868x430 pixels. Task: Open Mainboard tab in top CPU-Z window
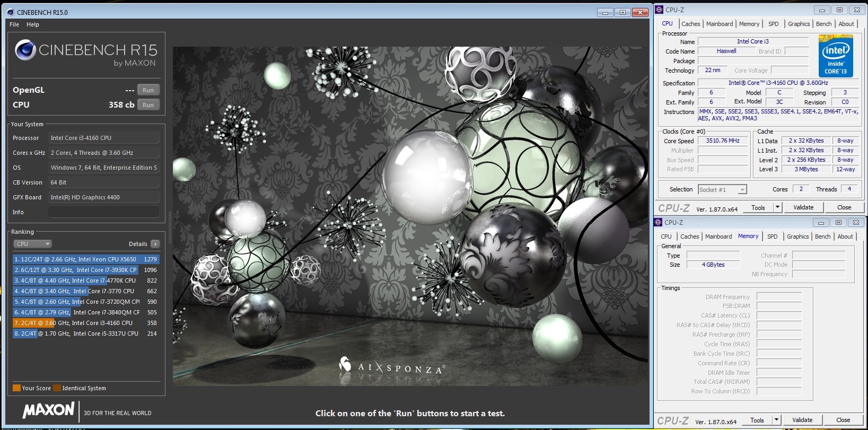coord(719,24)
